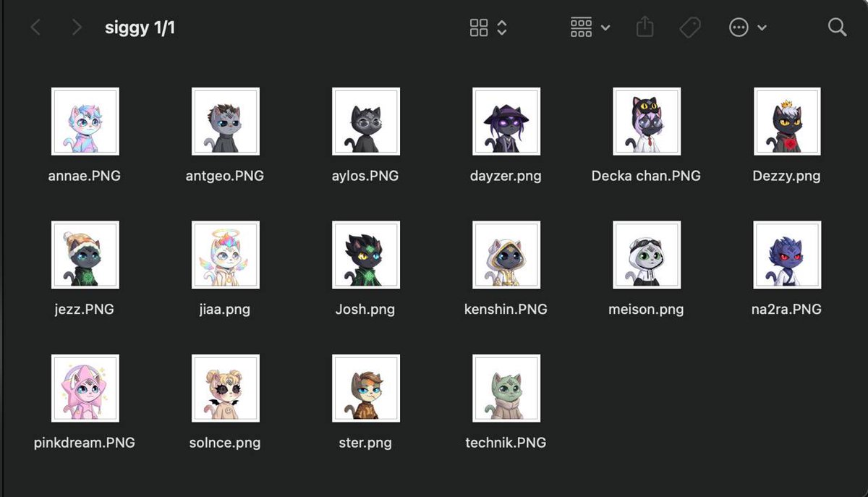Click the file name jiaa.png
Screen dimensions: 868x497
tap(225, 309)
